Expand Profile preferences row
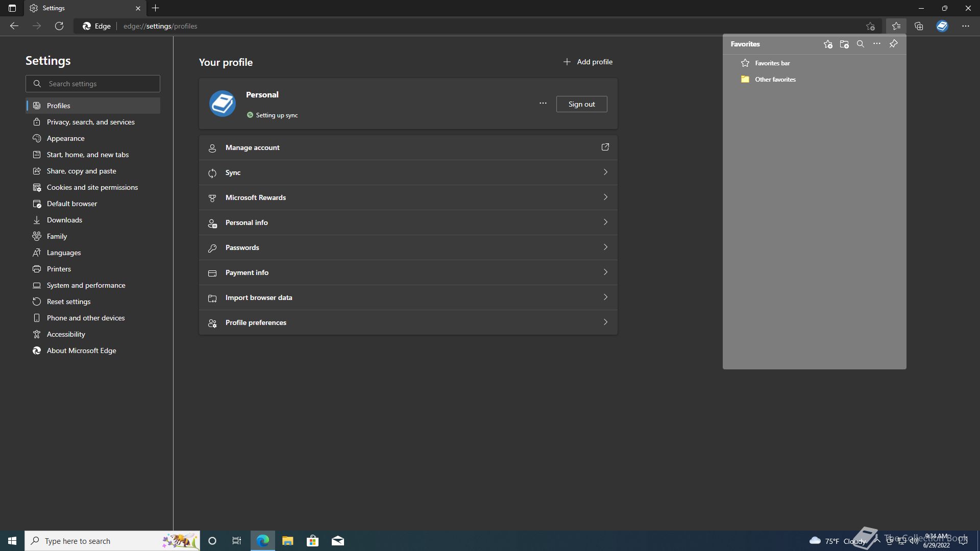This screenshot has height=551, width=980. [x=408, y=322]
